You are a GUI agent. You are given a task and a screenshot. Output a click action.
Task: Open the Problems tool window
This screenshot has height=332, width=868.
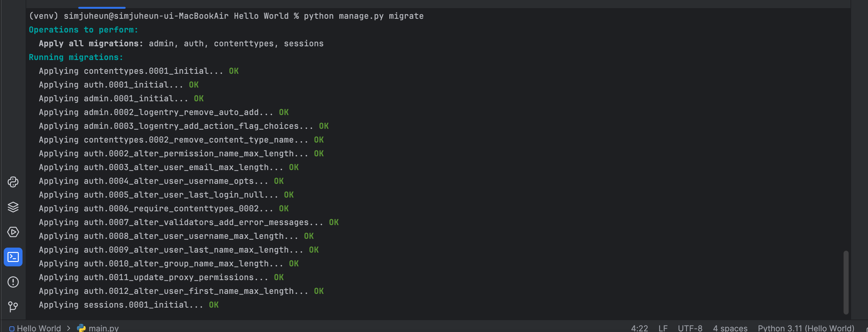coord(13,282)
